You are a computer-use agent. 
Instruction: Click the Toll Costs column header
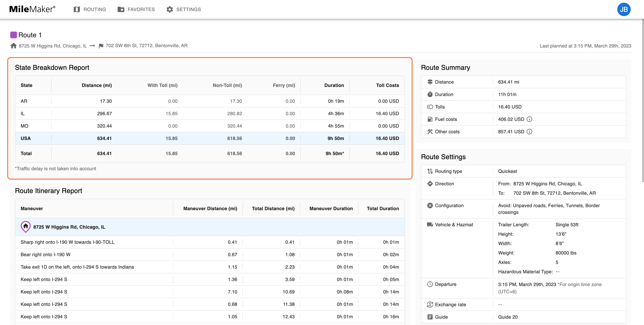tap(387, 85)
